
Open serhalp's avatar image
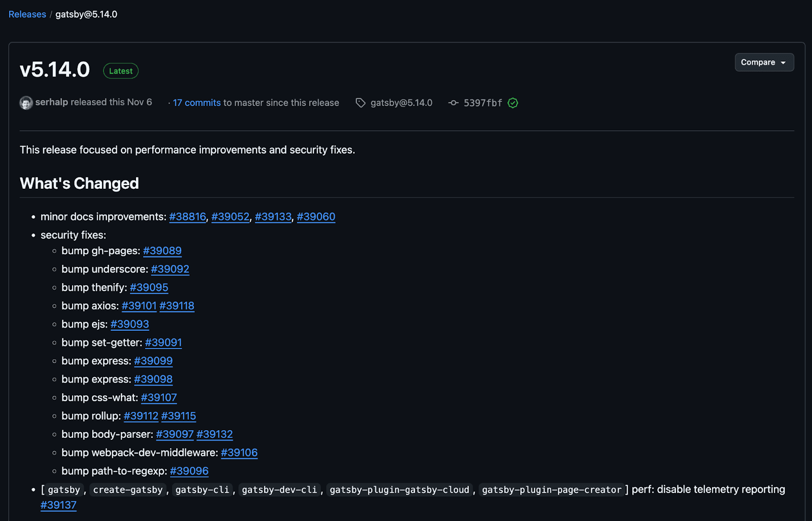coord(26,103)
